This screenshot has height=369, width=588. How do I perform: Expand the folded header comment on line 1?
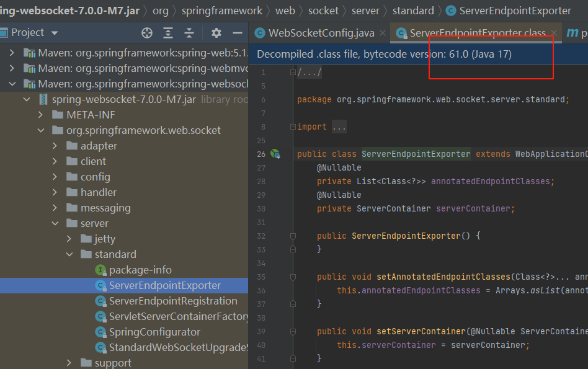point(293,73)
